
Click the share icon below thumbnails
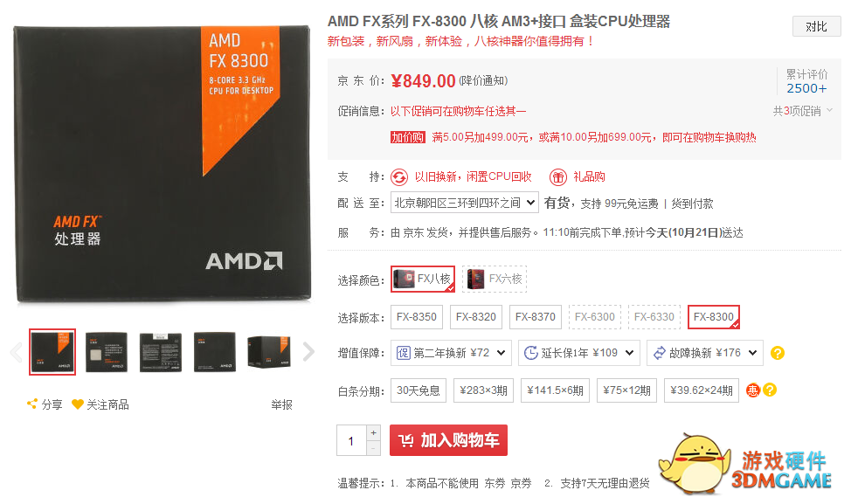32,404
